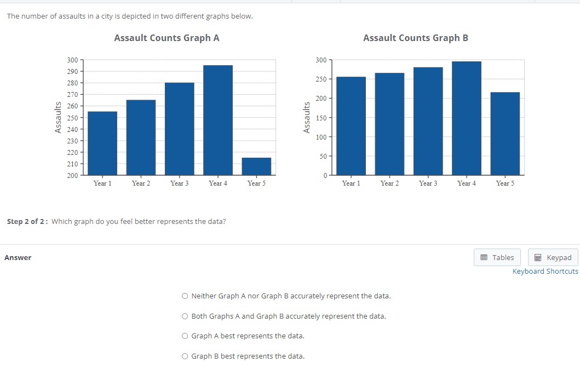Choose "Graph B best represents the data"
The width and height of the screenshot is (580, 392).
click(x=185, y=356)
